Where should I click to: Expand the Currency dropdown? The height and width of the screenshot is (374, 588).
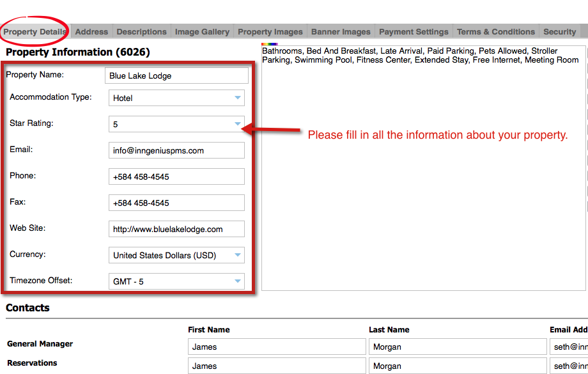tap(176, 255)
